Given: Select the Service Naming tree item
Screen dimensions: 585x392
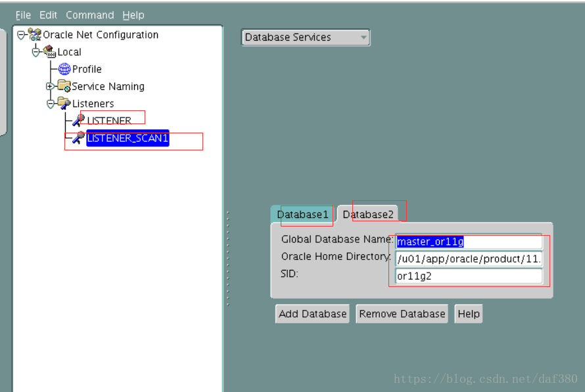Looking at the screenshot, I should point(108,86).
